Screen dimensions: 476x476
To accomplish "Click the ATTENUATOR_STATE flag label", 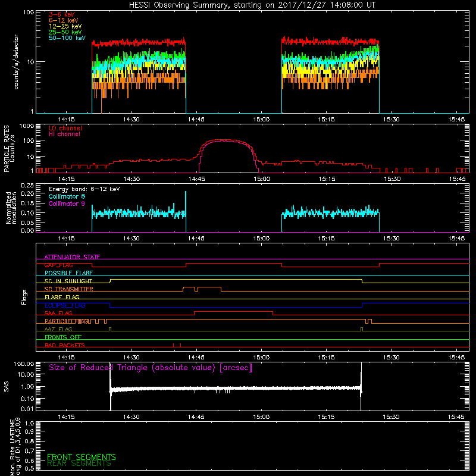I will [x=72, y=257].
